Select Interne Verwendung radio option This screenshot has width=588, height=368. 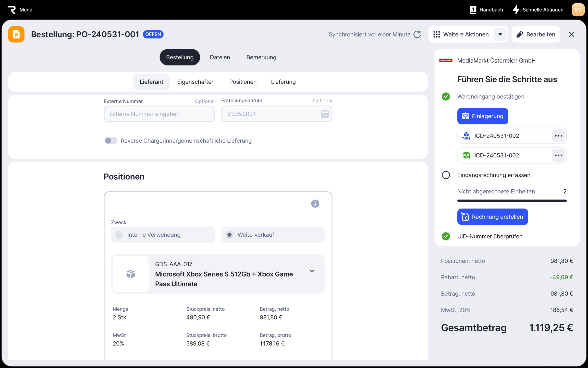pos(119,235)
